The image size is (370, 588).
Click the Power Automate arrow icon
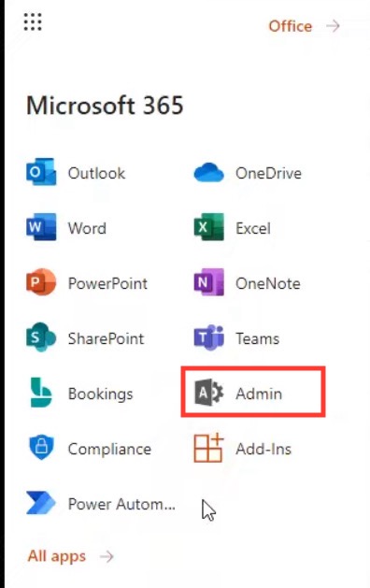(x=41, y=503)
